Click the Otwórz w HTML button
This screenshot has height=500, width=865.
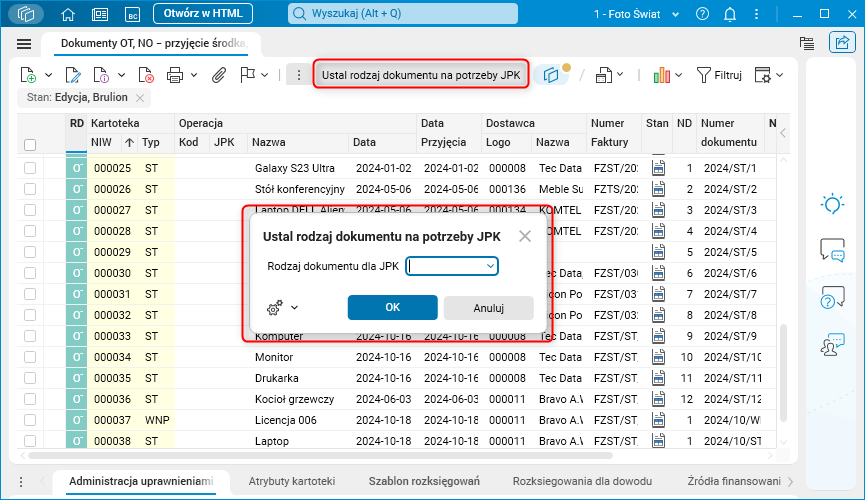(203, 14)
